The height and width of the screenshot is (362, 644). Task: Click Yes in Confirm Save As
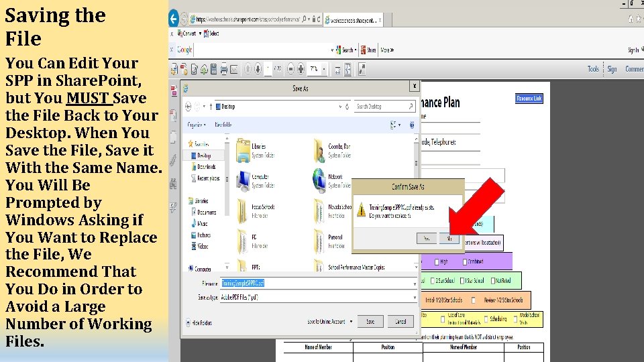point(427,239)
